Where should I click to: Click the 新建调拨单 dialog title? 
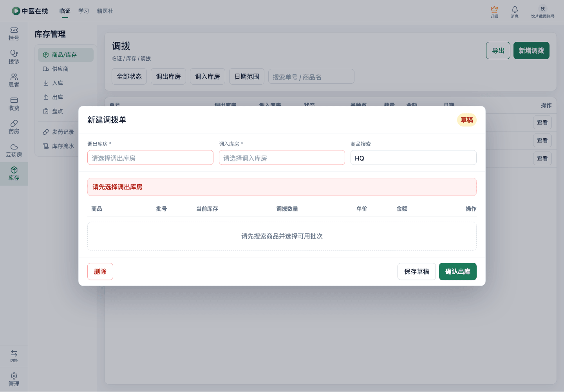107,120
